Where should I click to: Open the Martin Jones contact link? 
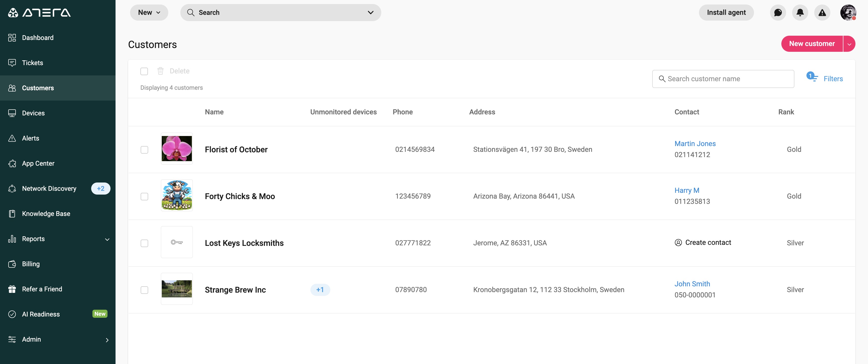tap(695, 144)
